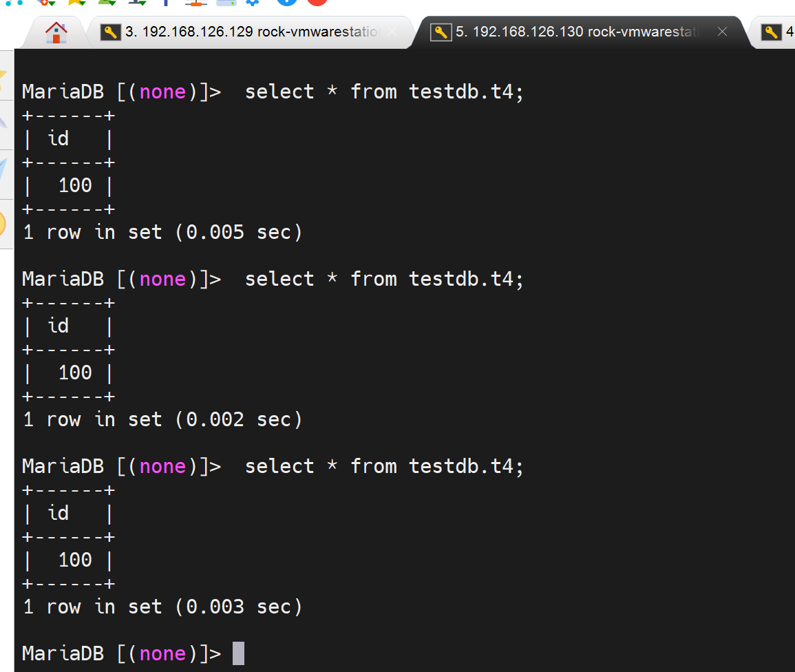Open the Home tab with house icon
Image resolution: width=795 pixels, height=672 pixels.
(56, 32)
